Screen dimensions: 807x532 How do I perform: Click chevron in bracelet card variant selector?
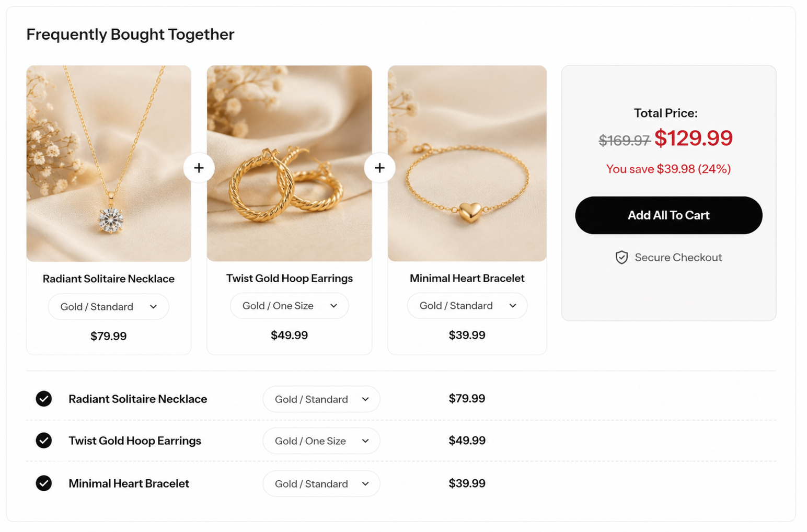513,306
